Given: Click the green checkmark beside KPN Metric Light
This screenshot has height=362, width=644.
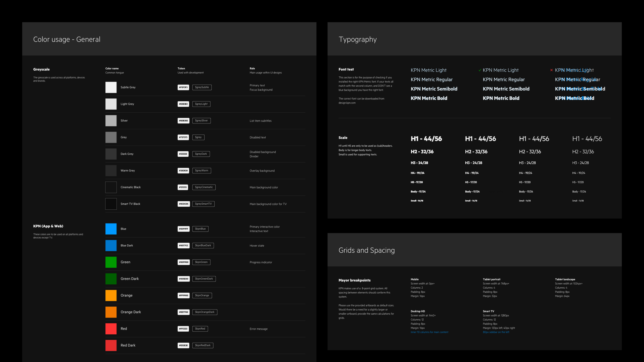Looking at the screenshot, I should click(480, 70).
